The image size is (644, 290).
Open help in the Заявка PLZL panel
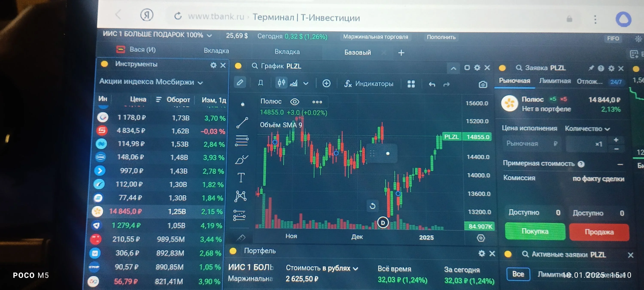click(601, 68)
